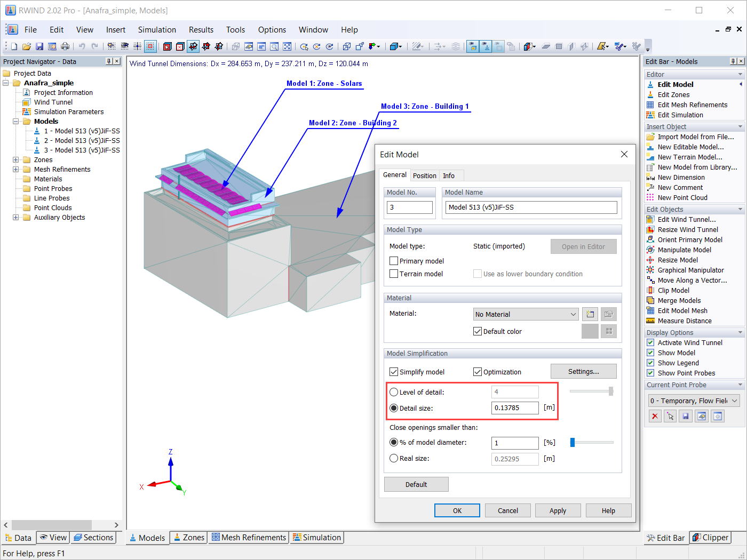Screen dimensions: 747x560
Task: Confirm the dialog with OK
Action: click(457, 511)
